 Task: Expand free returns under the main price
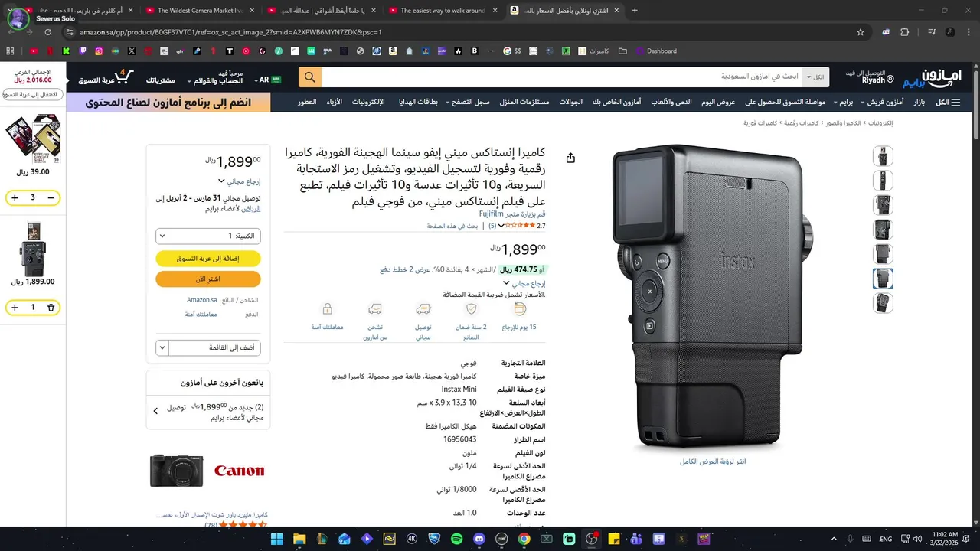[x=506, y=283]
